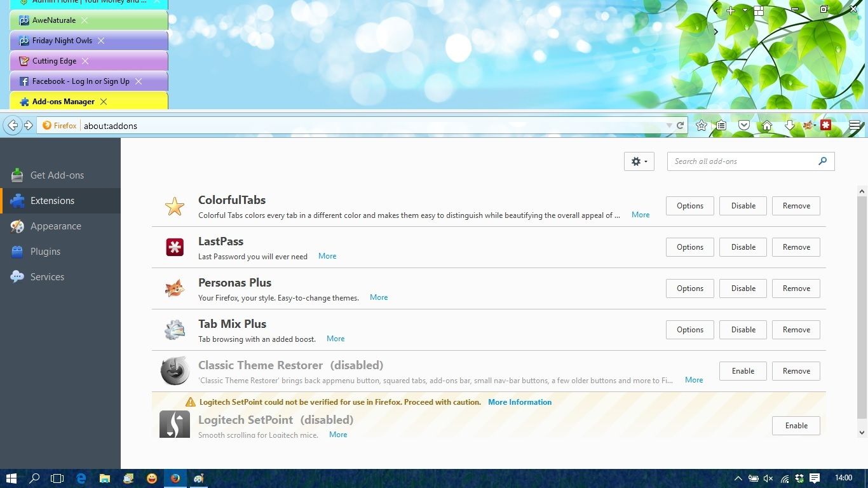Screen dimensions: 868x488
Task: Bookmark this page with the star icon
Action: click(702, 126)
